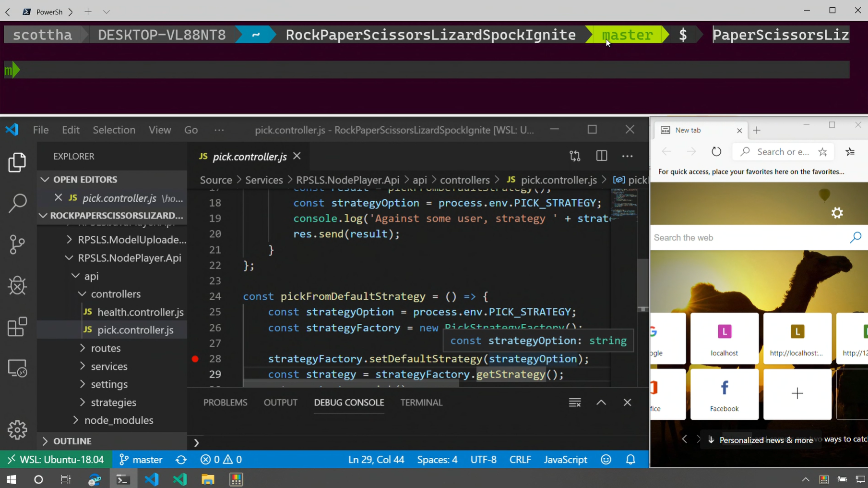Open the Facebook quick link tile
Image resolution: width=868 pixels, height=488 pixels.
pos(724,394)
